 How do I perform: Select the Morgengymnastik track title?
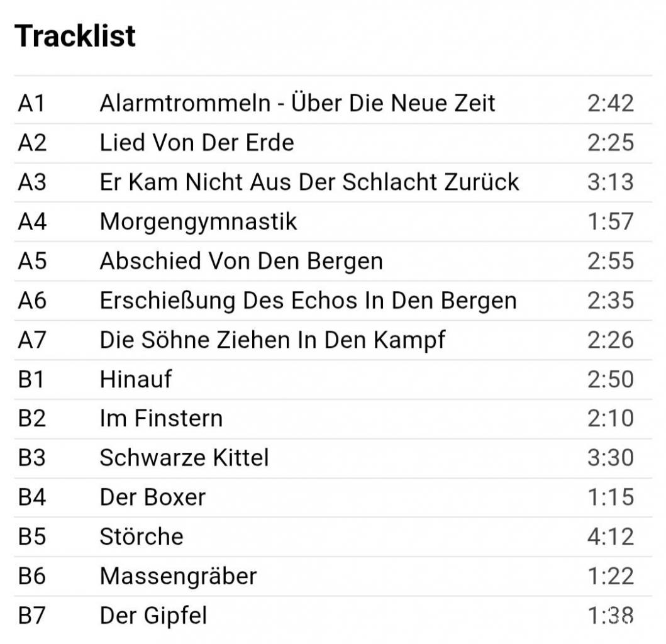(x=198, y=221)
